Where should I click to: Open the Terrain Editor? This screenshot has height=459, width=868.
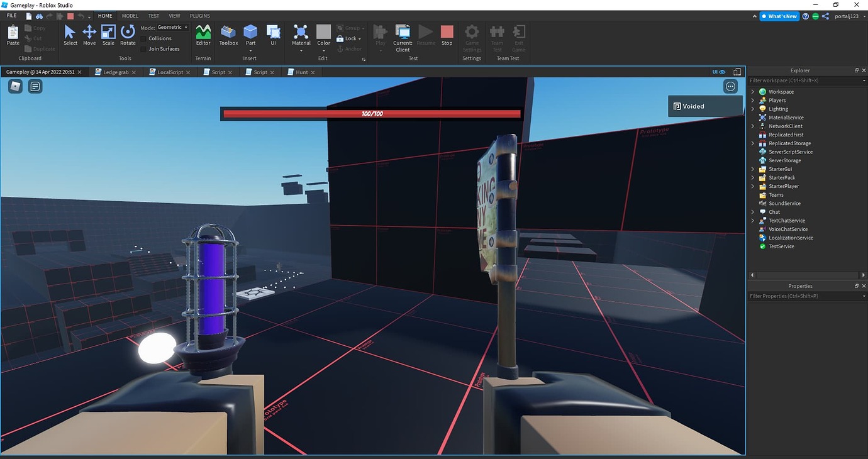pyautogui.click(x=203, y=35)
